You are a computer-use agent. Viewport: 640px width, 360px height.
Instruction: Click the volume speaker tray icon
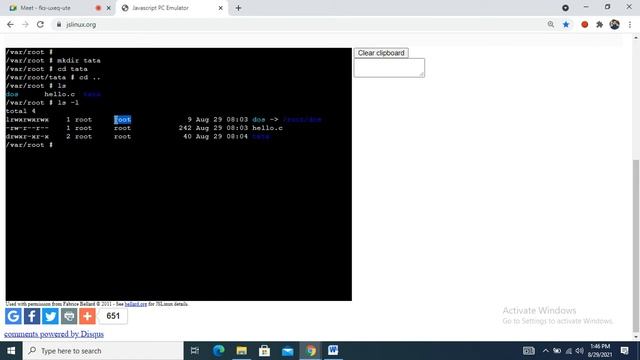(x=579, y=351)
